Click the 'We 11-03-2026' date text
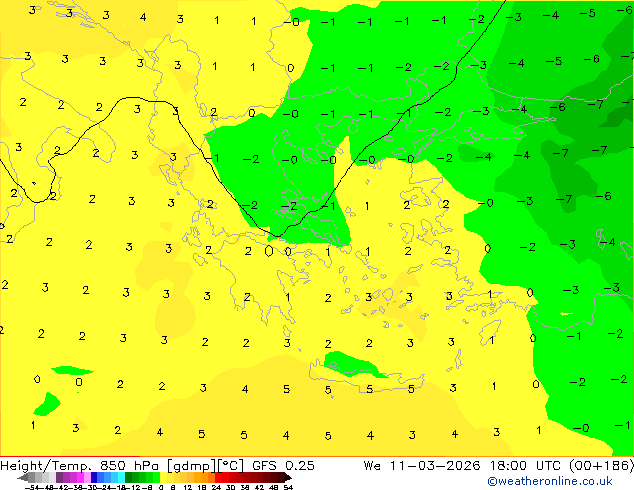The width and height of the screenshot is (634, 490). 422,465
